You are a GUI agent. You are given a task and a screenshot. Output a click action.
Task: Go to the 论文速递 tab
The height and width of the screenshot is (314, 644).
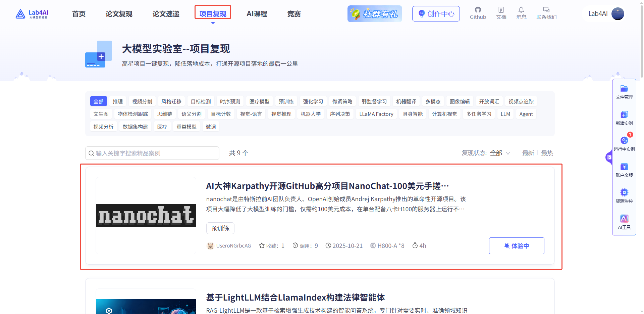166,14
